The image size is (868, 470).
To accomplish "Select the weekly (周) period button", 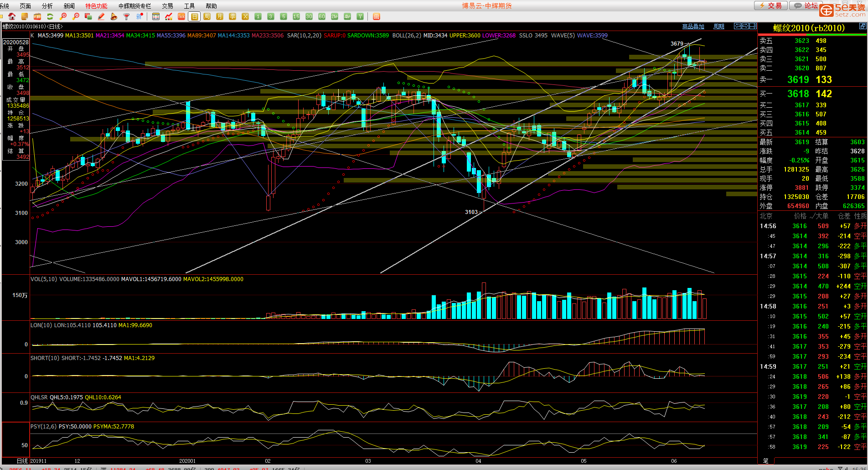I will (207, 16).
